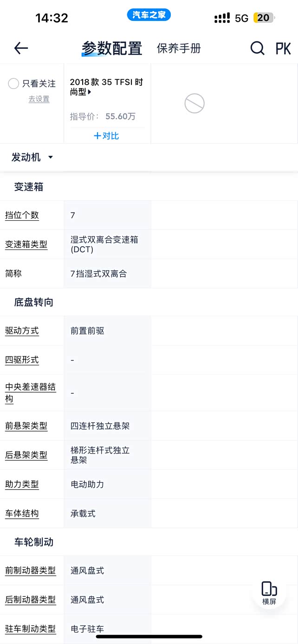This screenshot has width=298, height=644.
Task: Switch to landscape with 横屏 button
Action: click(269, 593)
